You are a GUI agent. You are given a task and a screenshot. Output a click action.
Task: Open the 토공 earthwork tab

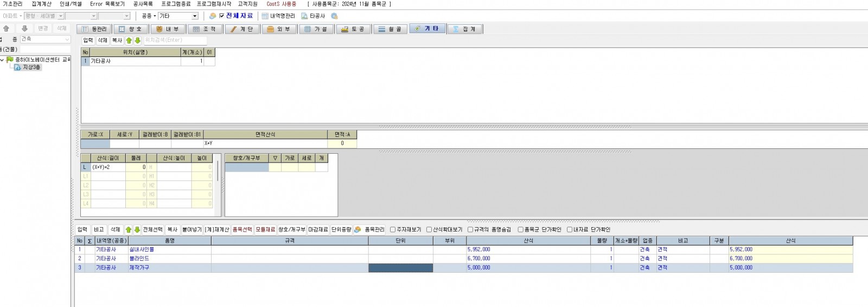coord(353,29)
